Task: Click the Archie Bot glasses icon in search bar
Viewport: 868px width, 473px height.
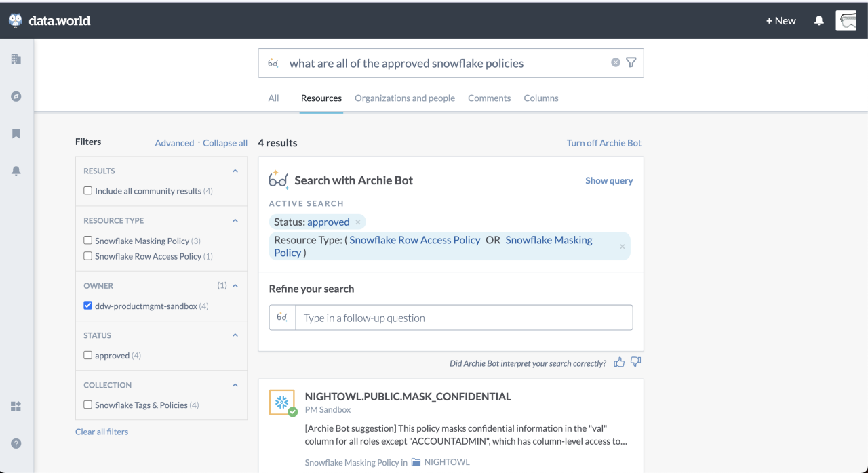Action: click(x=273, y=63)
